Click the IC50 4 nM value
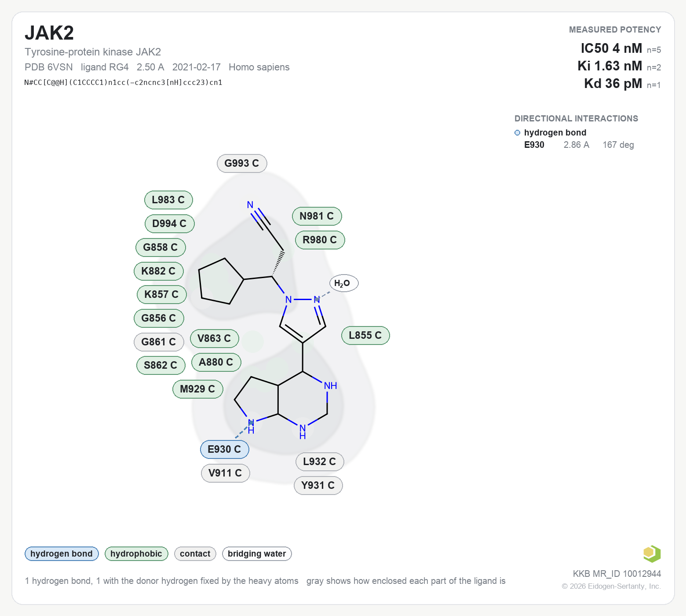Image resolution: width=686 pixels, height=616 pixels. [611, 48]
